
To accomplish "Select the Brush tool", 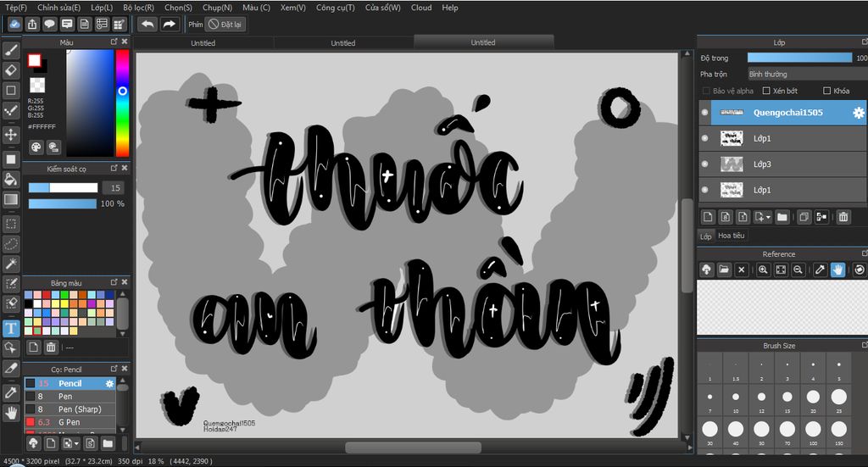I will pos(11,50).
